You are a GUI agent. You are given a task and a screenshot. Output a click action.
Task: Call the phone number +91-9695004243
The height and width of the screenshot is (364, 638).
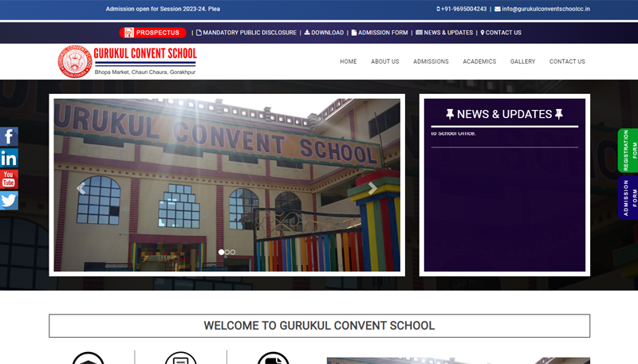click(462, 9)
